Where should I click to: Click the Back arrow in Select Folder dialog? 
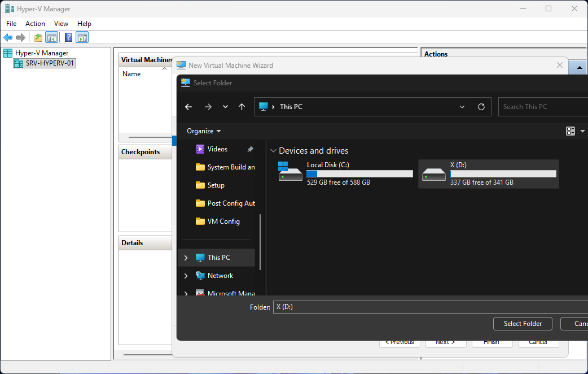tap(188, 107)
